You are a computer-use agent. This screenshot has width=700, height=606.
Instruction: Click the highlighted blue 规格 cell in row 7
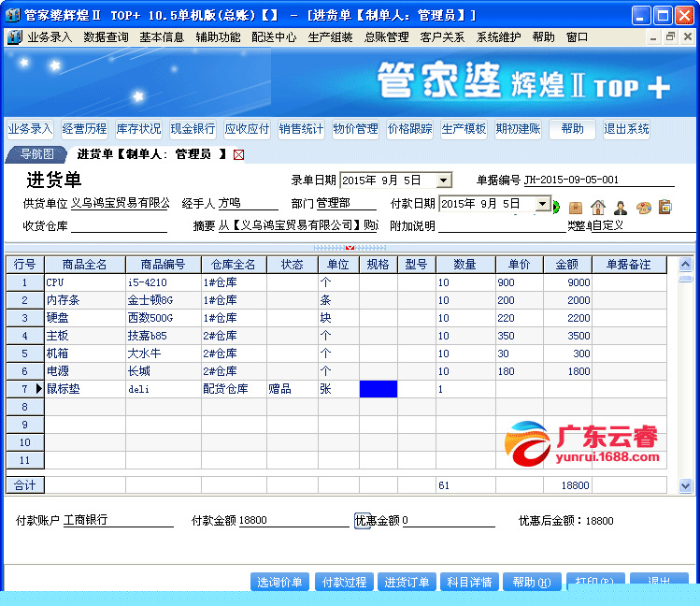click(379, 389)
